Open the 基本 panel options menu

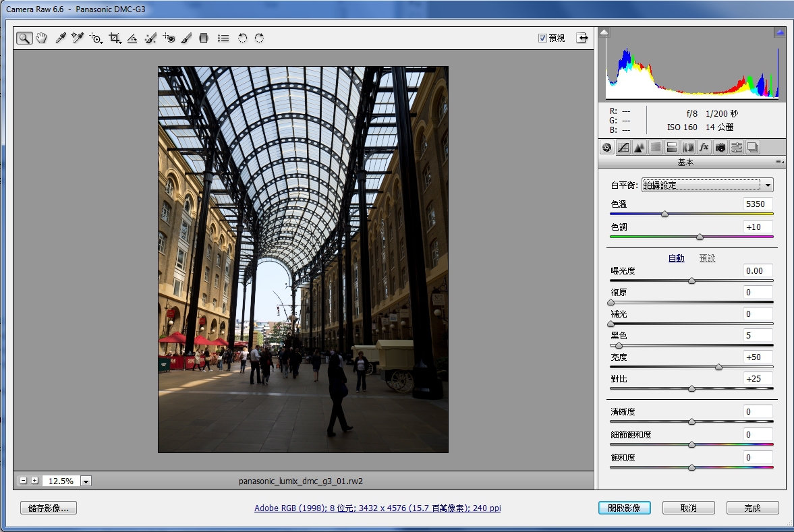tap(779, 162)
